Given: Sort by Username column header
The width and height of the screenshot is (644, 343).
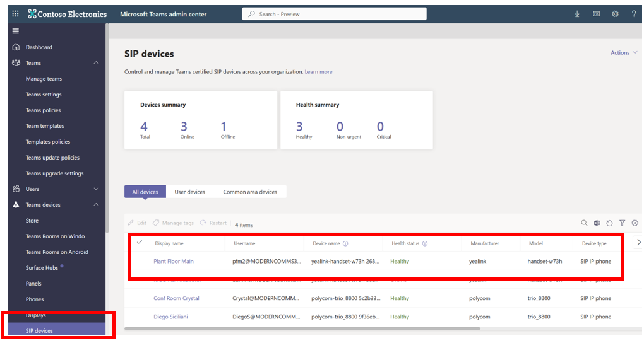Looking at the screenshot, I should [244, 243].
